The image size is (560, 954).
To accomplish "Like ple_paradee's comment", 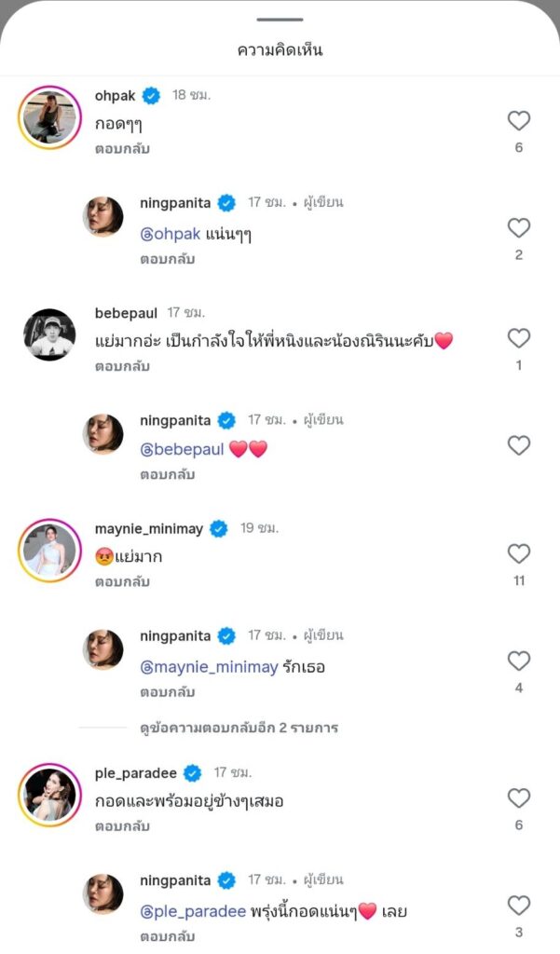I will 518,798.
